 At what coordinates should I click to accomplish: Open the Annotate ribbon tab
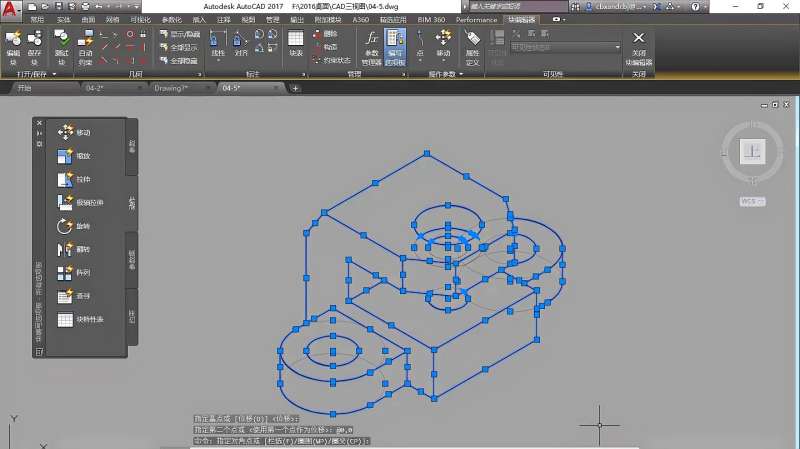click(x=223, y=19)
